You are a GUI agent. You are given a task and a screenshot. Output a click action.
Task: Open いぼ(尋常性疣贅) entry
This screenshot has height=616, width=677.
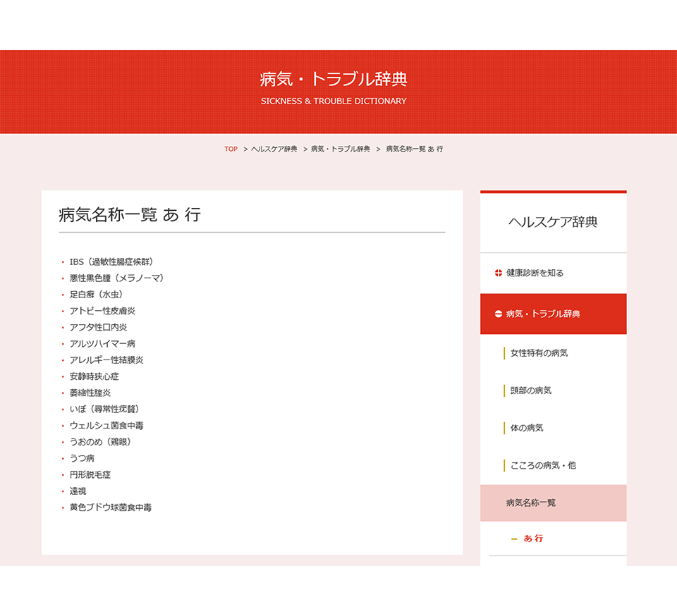click(x=104, y=409)
